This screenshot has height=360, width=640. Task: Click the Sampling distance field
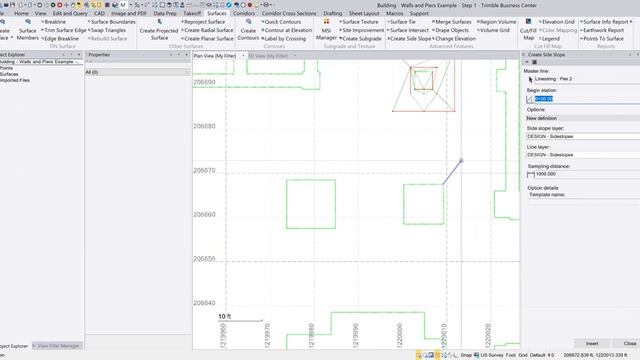click(x=587, y=174)
